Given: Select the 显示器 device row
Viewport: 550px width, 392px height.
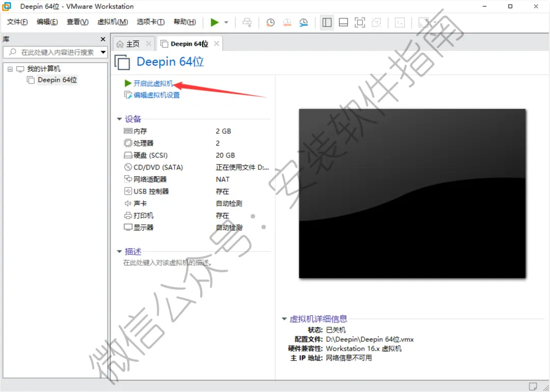Looking at the screenshot, I should tap(197, 228).
